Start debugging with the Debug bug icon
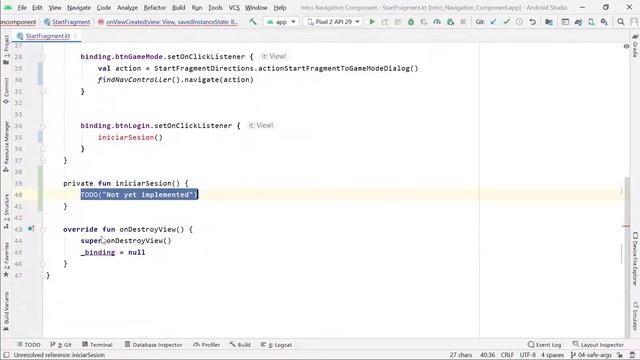Viewport: 640px width, 360px height. pyautogui.click(x=411, y=22)
